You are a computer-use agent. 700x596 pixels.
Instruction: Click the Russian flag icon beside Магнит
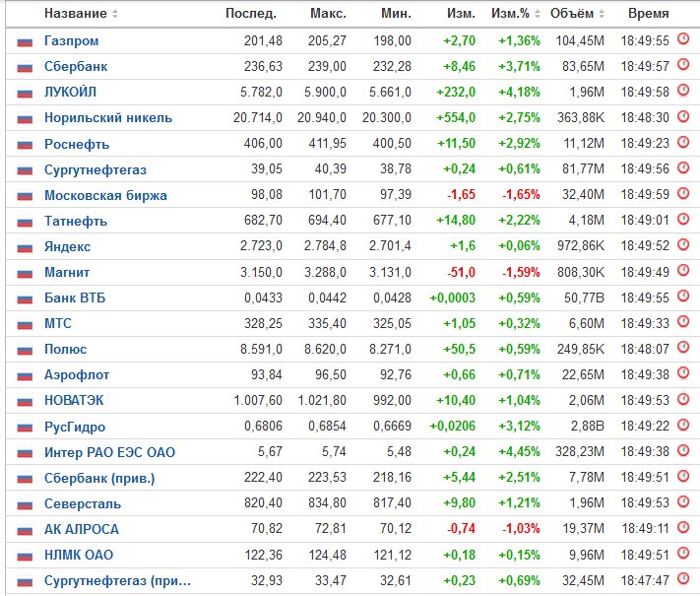25,274
